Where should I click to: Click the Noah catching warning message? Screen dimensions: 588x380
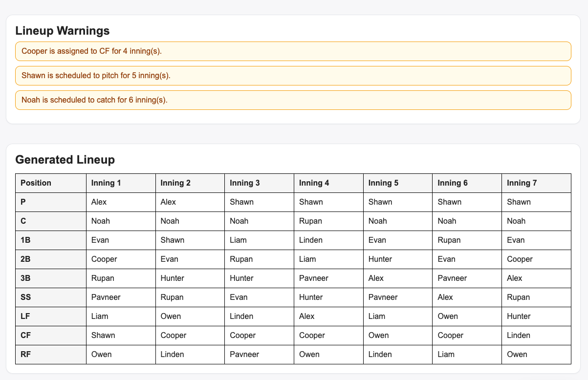tap(293, 100)
